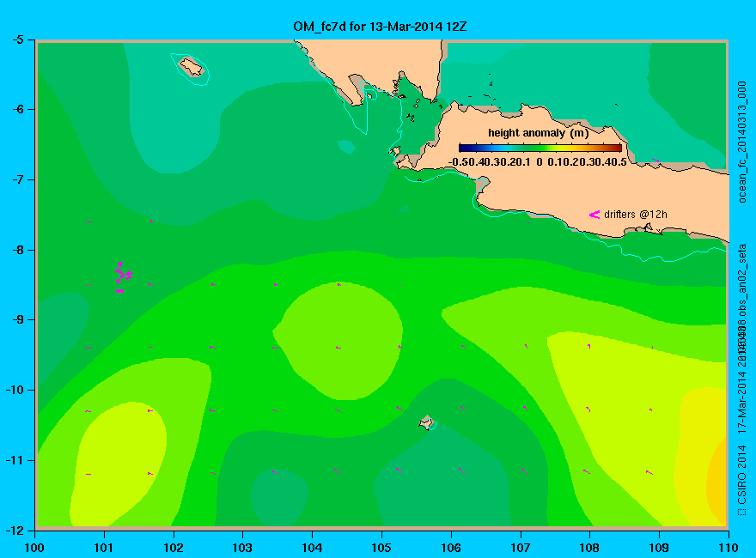Click the y-axis label -9

pos(17,320)
